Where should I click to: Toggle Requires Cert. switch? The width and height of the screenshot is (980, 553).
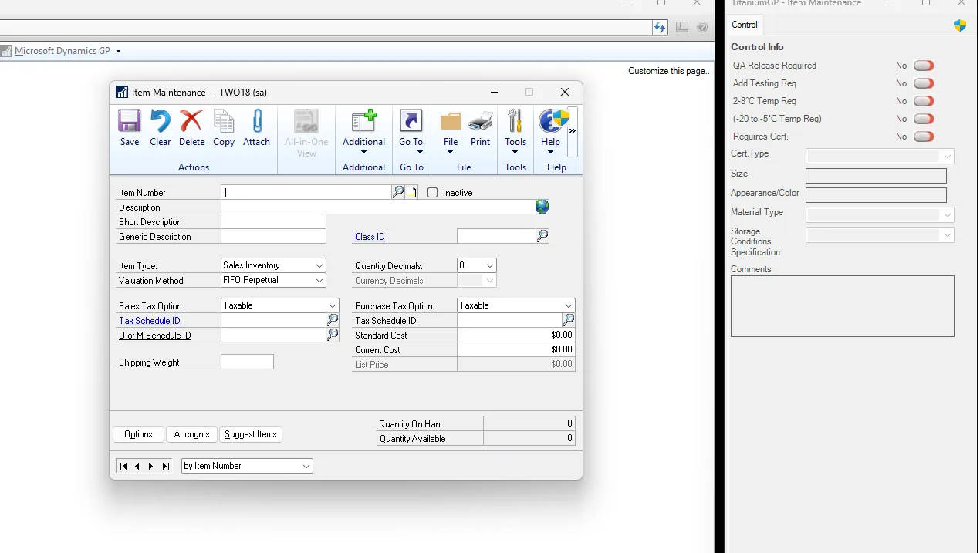[924, 137]
